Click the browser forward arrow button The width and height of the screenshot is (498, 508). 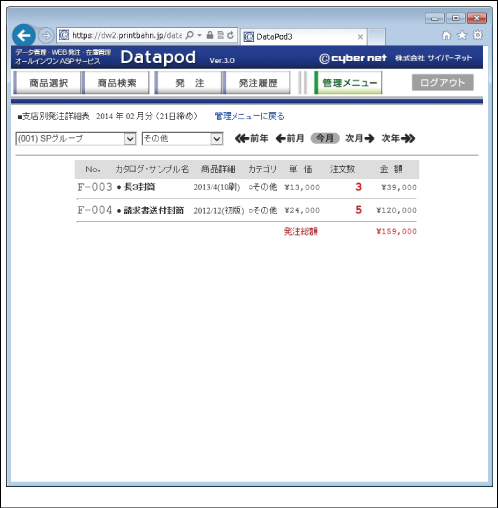[46, 35]
